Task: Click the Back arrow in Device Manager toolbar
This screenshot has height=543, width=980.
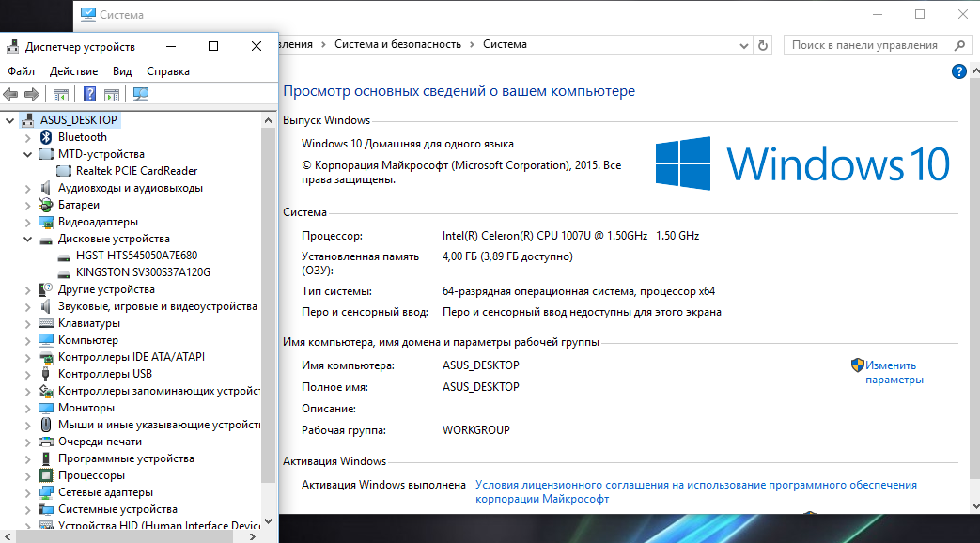Action: pos(10,94)
